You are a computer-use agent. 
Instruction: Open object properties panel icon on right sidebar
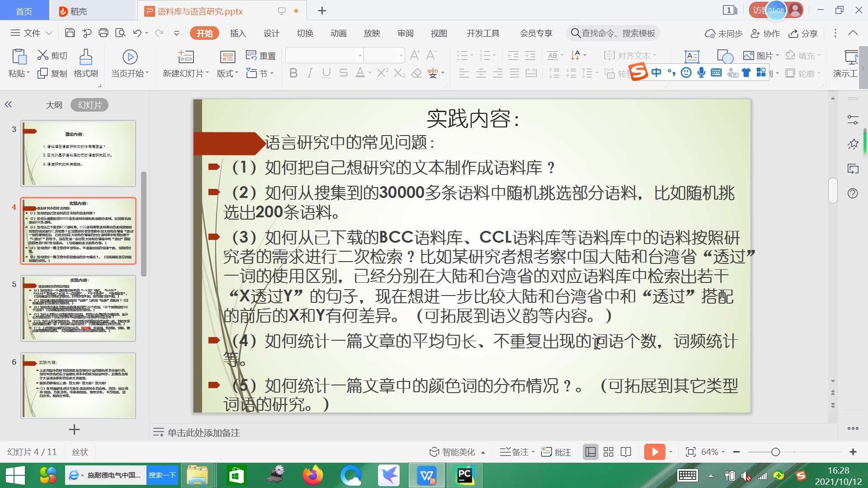(x=853, y=120)
